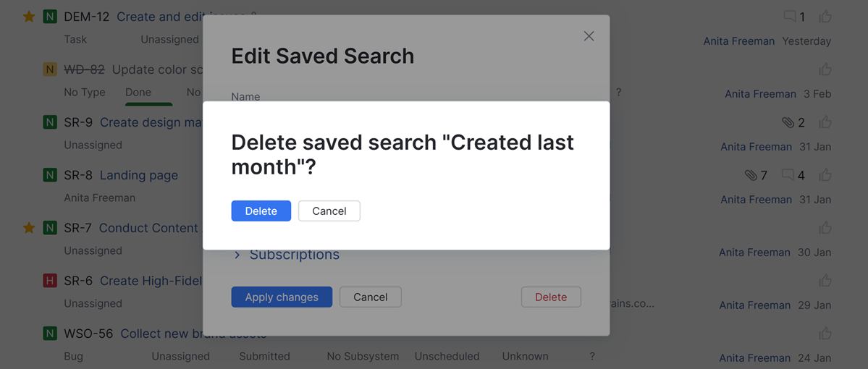Open the SR-8 Landing page issue link
868x369 pixels.
tap(138, 175)
